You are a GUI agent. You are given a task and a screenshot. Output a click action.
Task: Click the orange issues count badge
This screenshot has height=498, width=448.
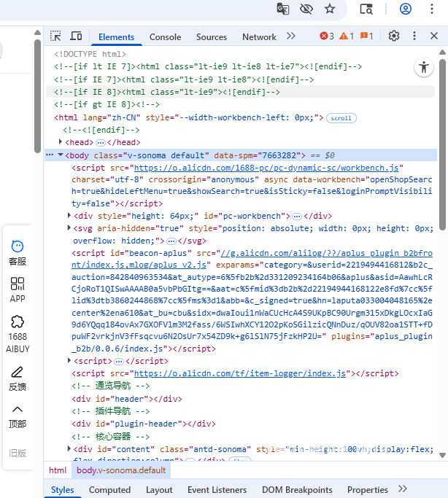[366, 36]
